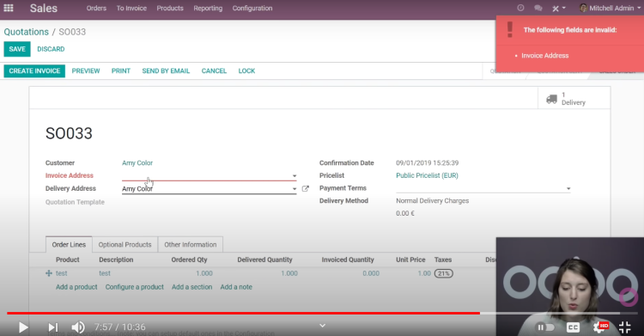Open To Invoice menu
The image size is (644, 336).
[x=131, y=8]
